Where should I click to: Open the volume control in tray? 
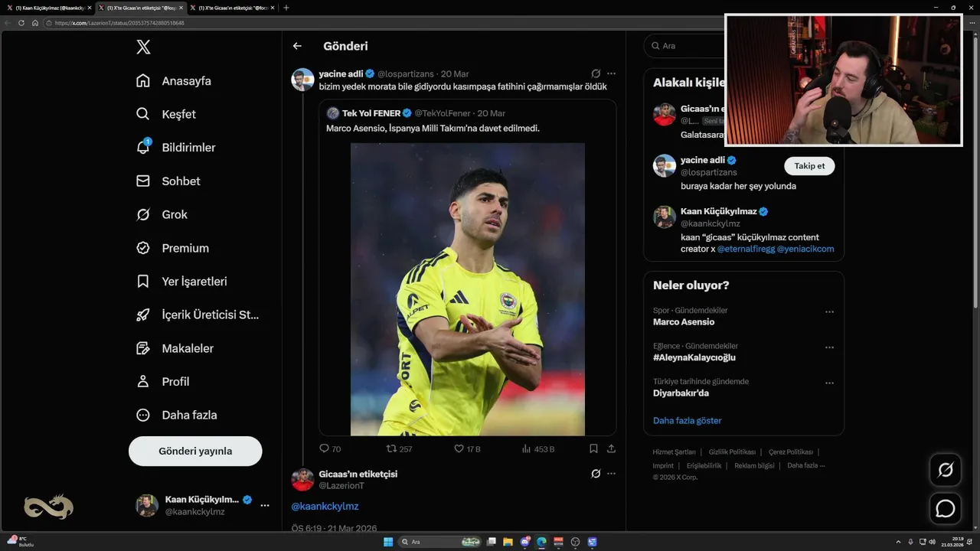[x=932, y=542]
